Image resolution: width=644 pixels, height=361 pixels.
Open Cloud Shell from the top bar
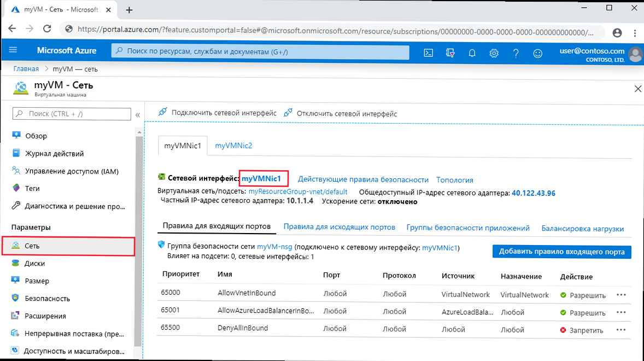(429, 53)
